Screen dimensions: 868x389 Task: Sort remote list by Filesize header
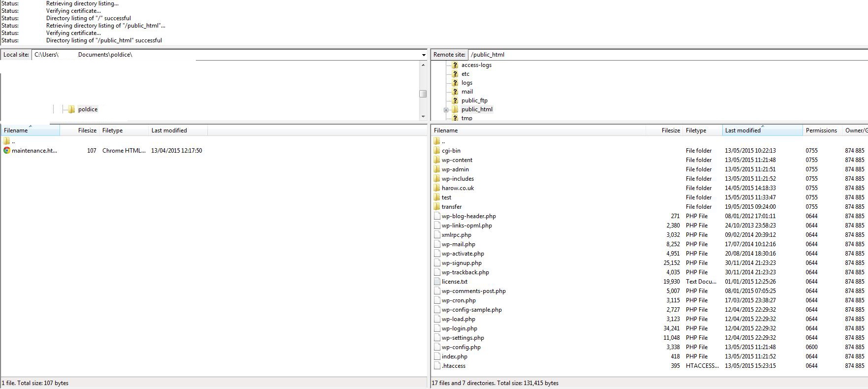tap(670, 130)
